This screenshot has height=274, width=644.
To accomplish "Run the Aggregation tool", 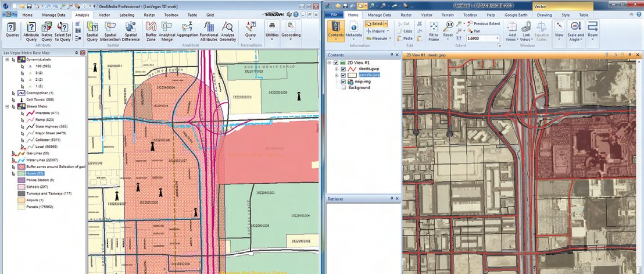I will pyautogui.click(x=188, y=30).
